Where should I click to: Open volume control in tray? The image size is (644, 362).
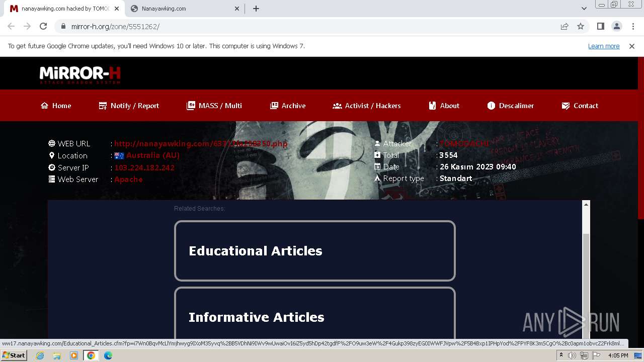(x=573, y=355)
